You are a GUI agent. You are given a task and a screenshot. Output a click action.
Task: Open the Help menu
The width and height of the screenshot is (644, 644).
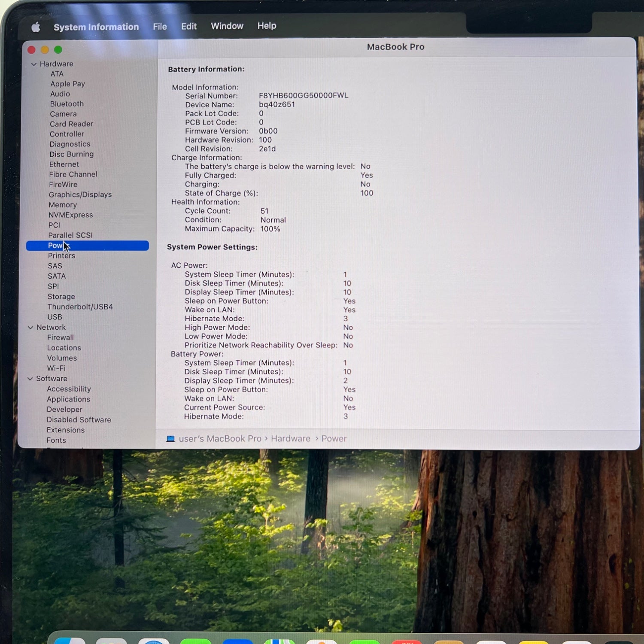pyautogui.click(x=267, y=26)
